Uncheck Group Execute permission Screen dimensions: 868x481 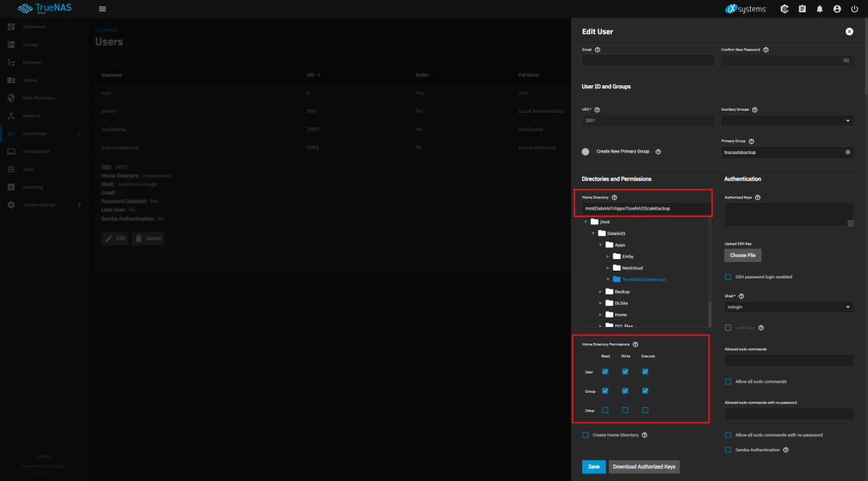coord(644,391)
